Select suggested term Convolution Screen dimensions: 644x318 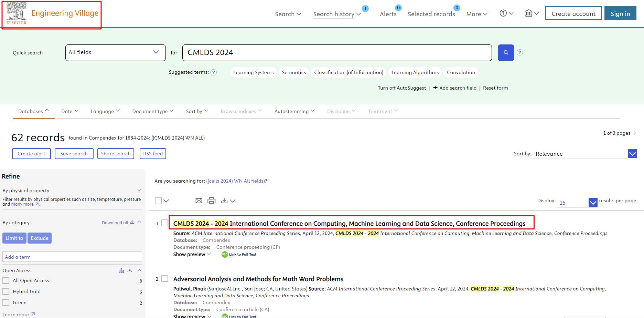[x=461, y=72]
